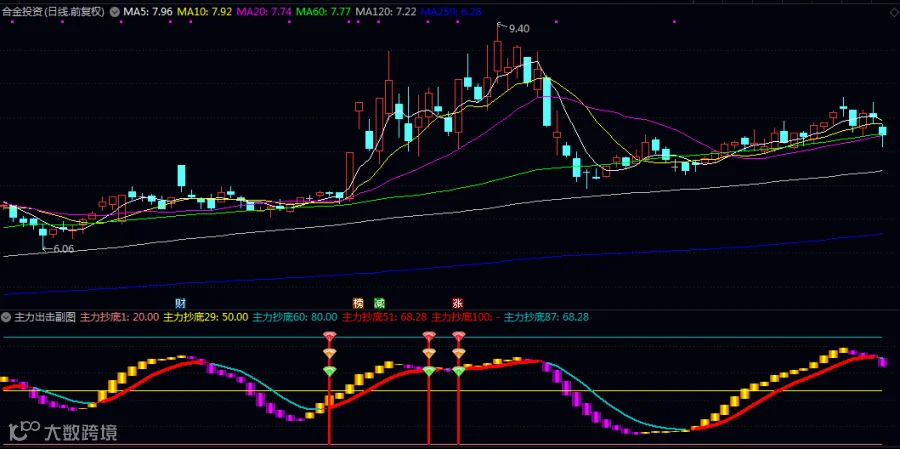Click the first red diamond signal icon
Viewport: 900px width, 449px height.
click(329, 337)
